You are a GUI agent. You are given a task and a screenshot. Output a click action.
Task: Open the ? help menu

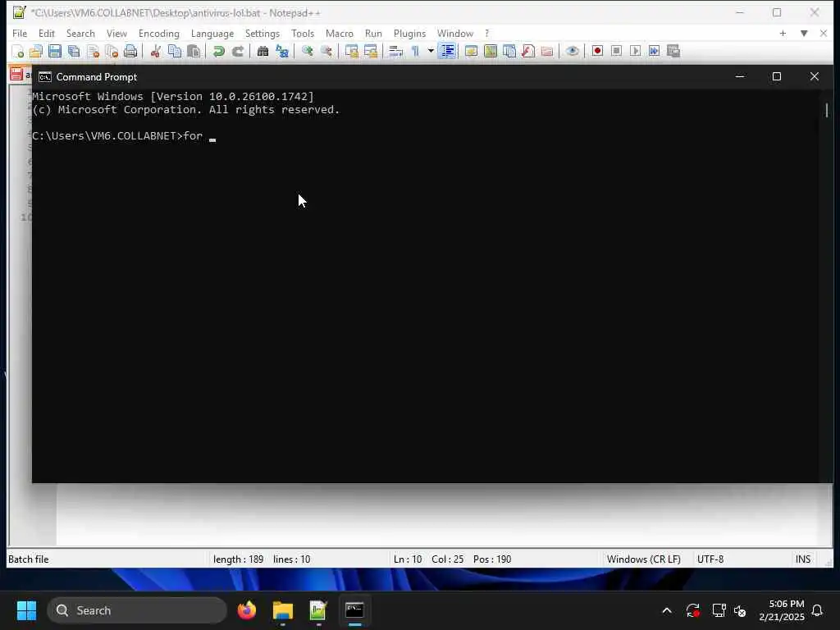(x=486, y=33)
